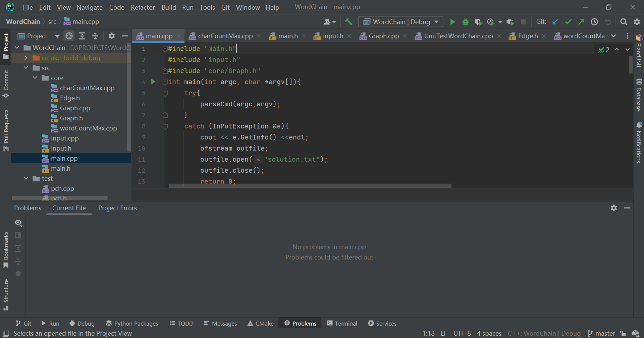Collapse WordChain project root

click(x=17, y=48)
